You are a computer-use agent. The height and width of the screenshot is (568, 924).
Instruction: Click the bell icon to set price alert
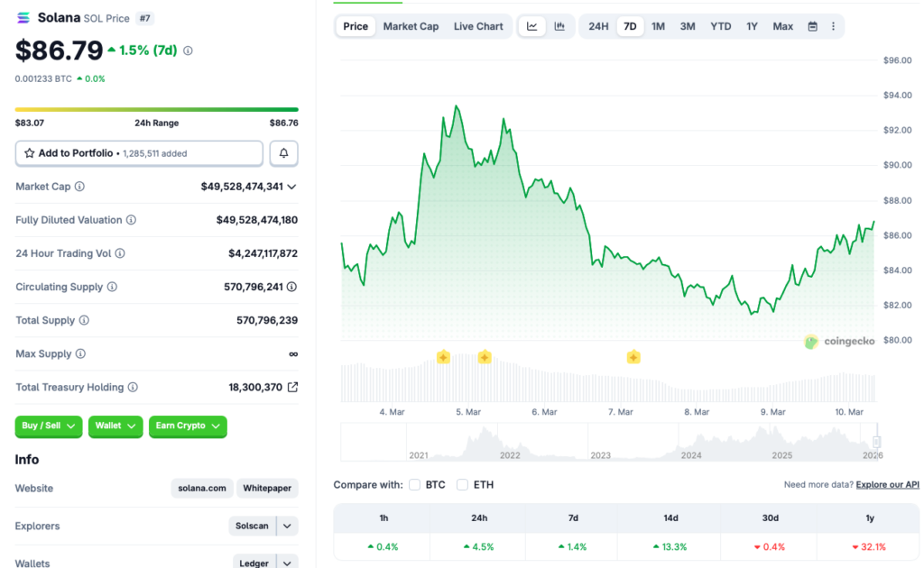(x=283, y=152)
